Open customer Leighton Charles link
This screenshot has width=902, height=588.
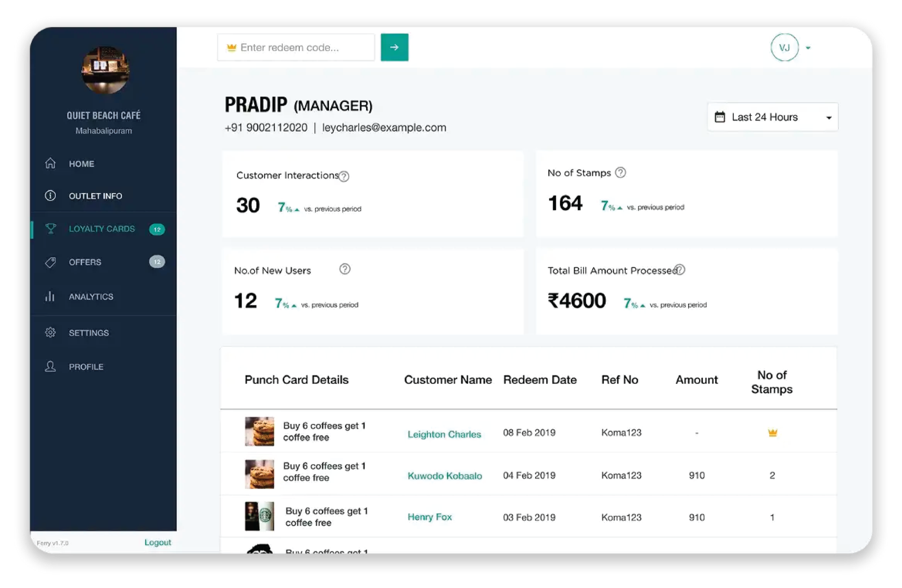click(x=444, y=434)
